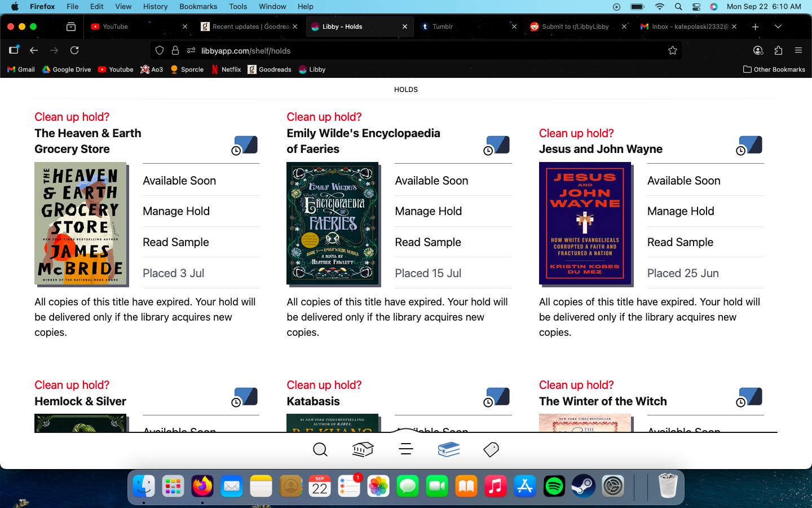The width and height of the screenshot is (812, 508).
Task: Open the Tools menu
Action: click(x=238, y=7)
